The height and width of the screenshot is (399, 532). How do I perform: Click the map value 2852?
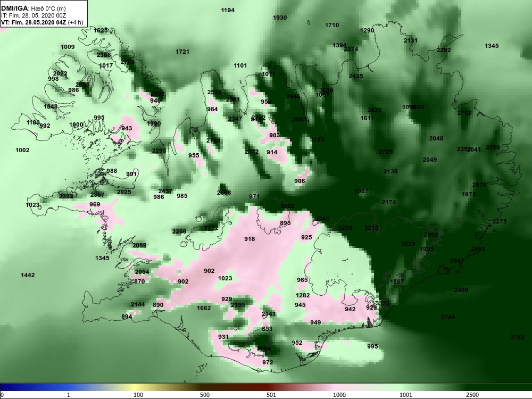(x=478, y=249)
